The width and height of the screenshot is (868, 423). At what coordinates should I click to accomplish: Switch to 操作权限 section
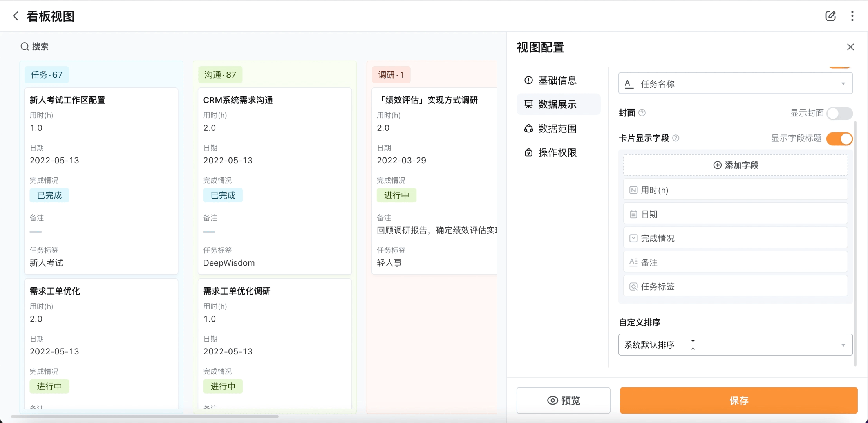coord(559,153)
